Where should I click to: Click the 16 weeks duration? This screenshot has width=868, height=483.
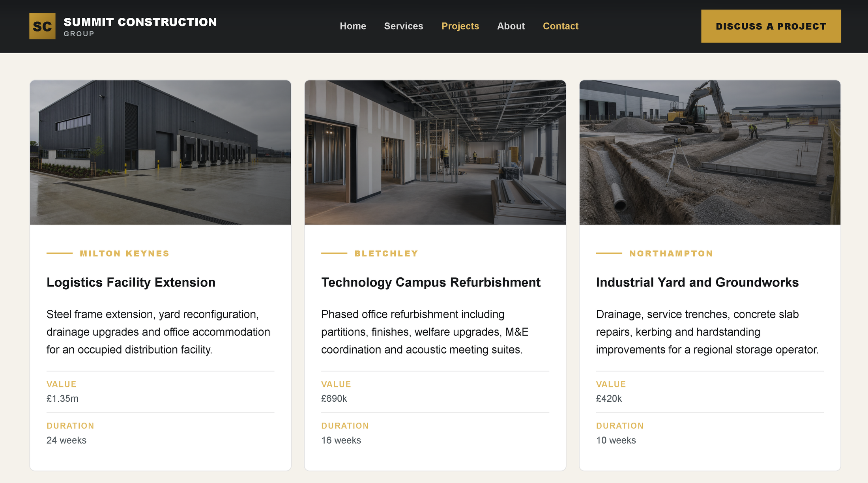pos(341,440)
